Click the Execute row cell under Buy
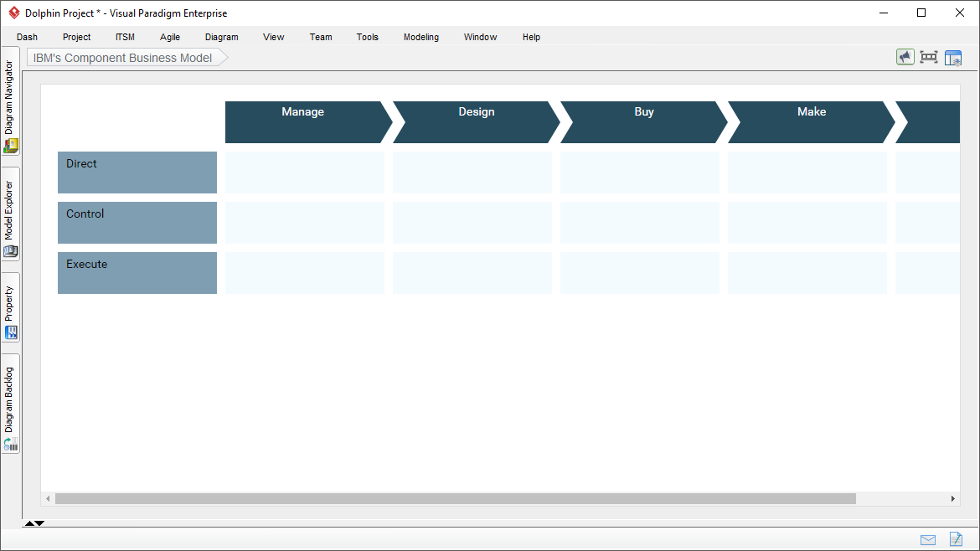 (x=639, y=273)
